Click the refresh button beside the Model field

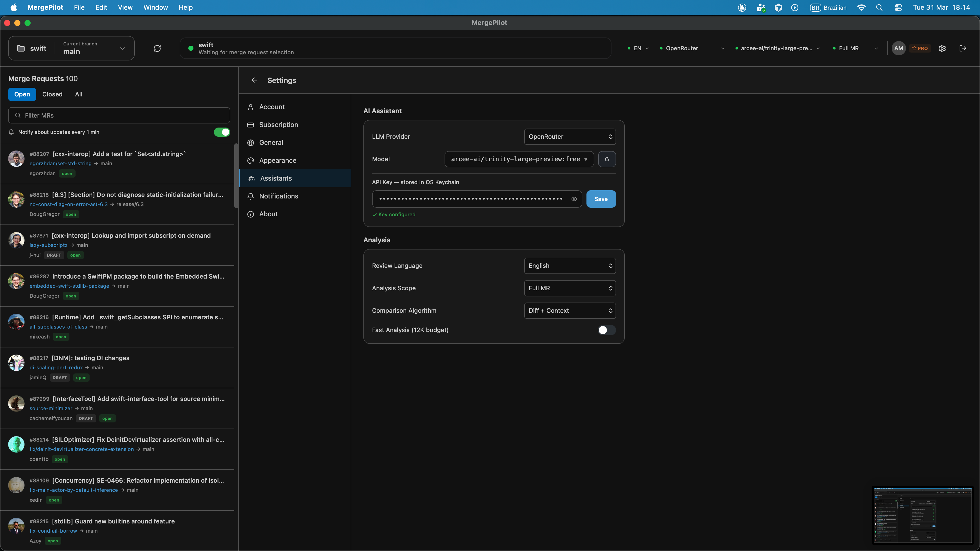click(607, 159)
